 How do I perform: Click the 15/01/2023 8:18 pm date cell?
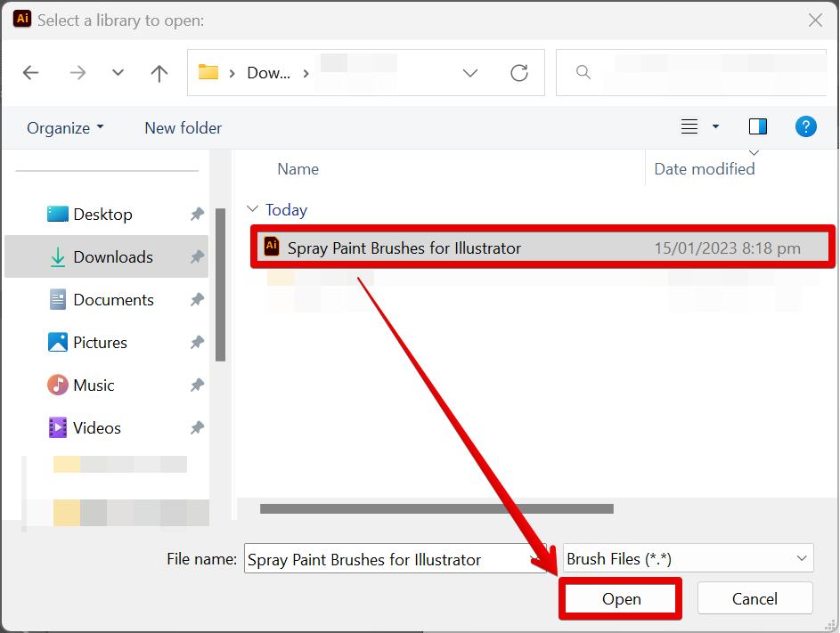tap(727, 248)
